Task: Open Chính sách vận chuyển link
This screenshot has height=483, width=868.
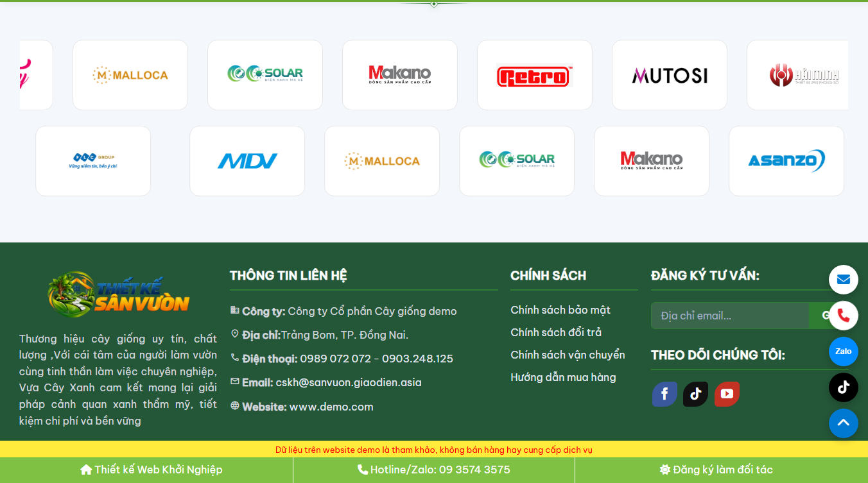Action: tap(568, 355)
